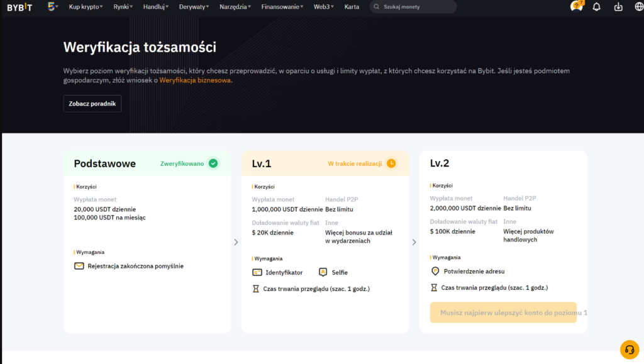Open the Rynki menu
The height and width of the screenshot is (364, 644).
[x=123, y=7]
